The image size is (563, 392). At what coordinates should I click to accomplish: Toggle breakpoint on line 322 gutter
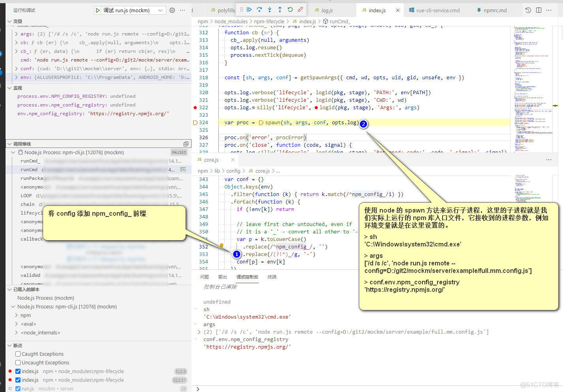pos(195,108)
